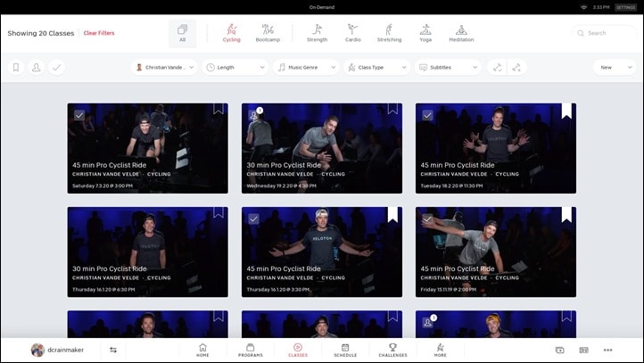Click completed checkmark on Tuesday 18.2.20 ride

427,115
